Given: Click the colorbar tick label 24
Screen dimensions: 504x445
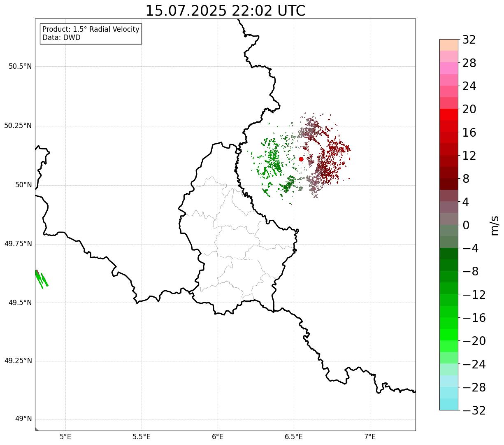Looking at the screenshot, I should point(469,86).
